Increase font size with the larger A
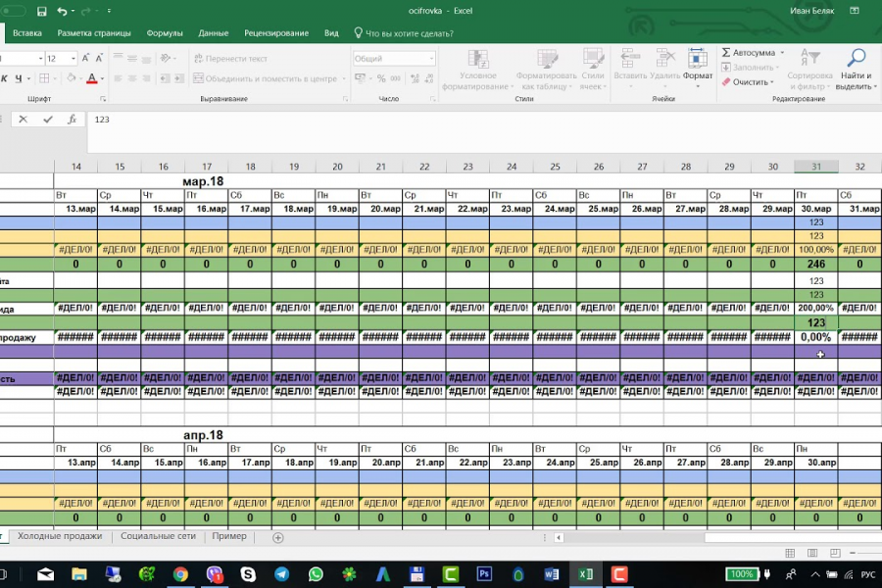The image size is (882, 588). (x=85, y=58)
